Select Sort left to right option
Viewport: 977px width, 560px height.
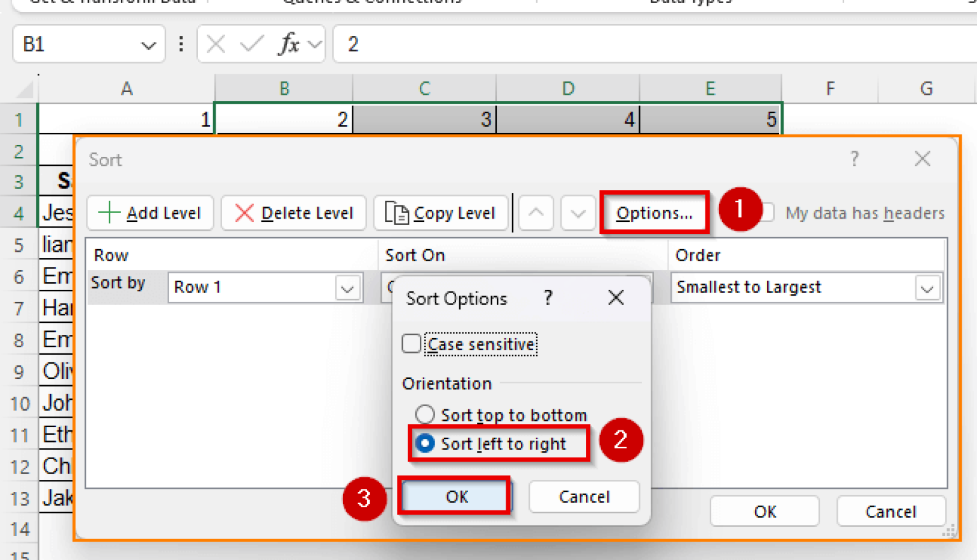pos(425,443)
